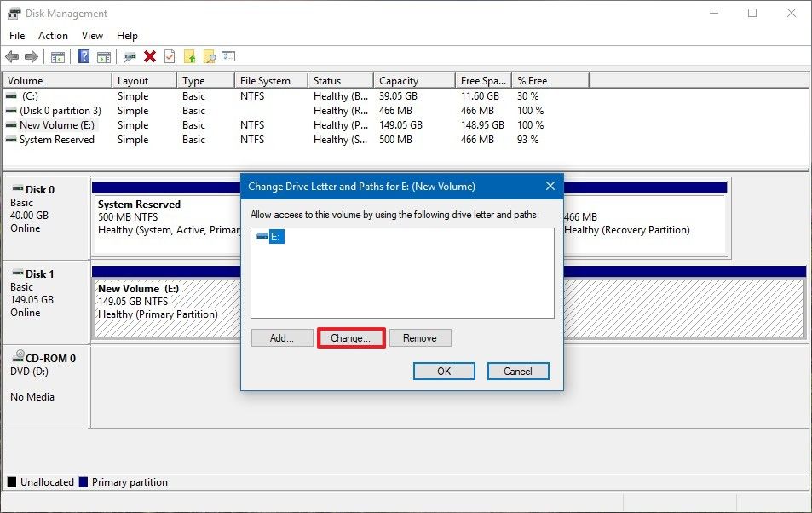The image size is (812, 513).
Task: Click the Change... button
Action: (x=350, y=337)
